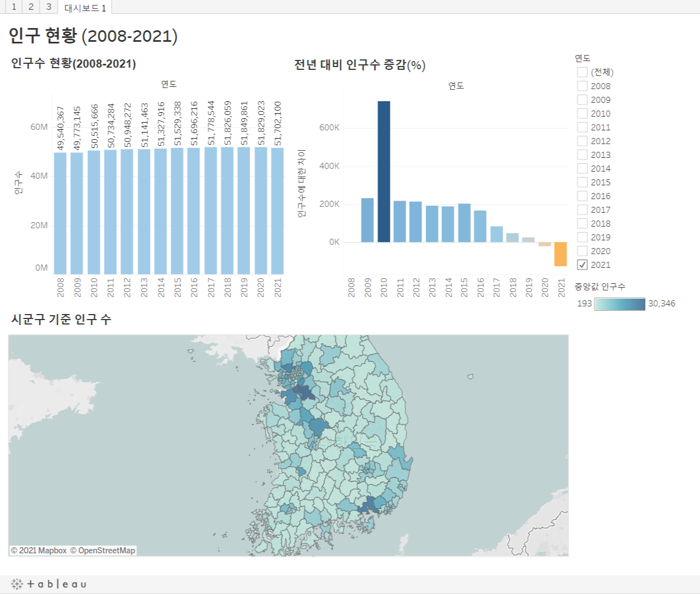Image resolution: width=700 pixels, height=594 pixels.
Task: Tick the 2013 year filter
Action: 582,155
